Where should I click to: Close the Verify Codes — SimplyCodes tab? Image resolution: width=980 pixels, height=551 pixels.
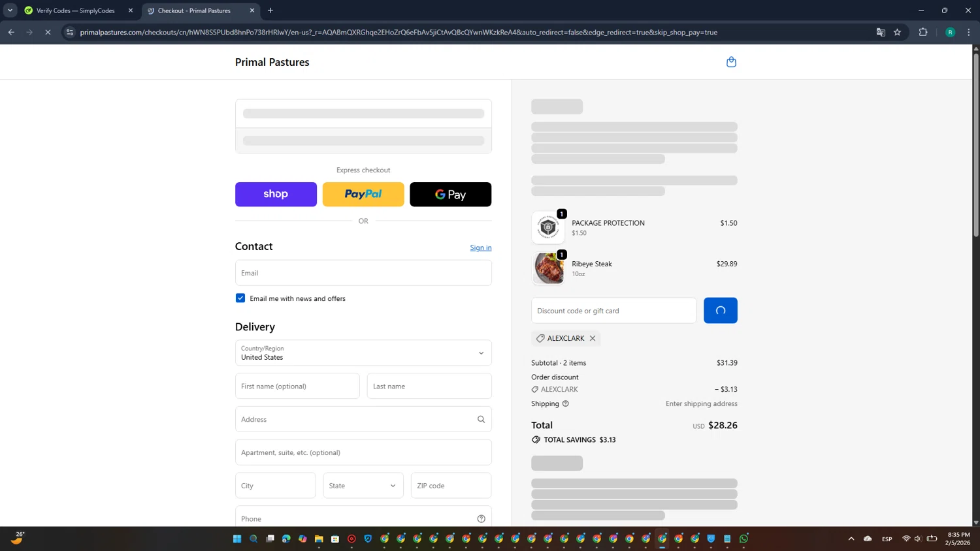click(x=130, y=10)
